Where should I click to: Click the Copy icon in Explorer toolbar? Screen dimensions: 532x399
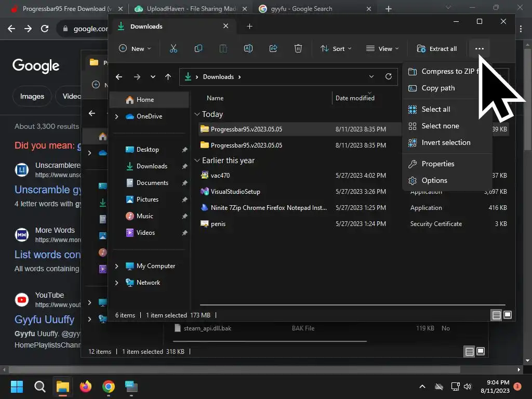click(x=198, y=48)
